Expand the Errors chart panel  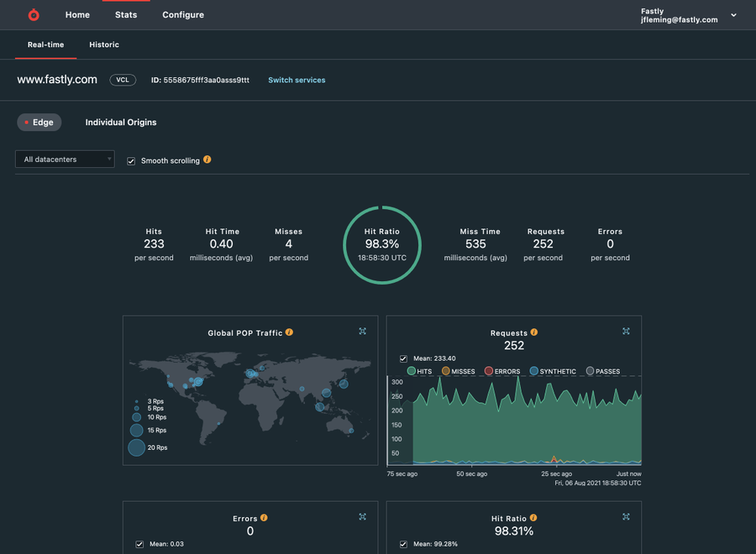[363, 516]
